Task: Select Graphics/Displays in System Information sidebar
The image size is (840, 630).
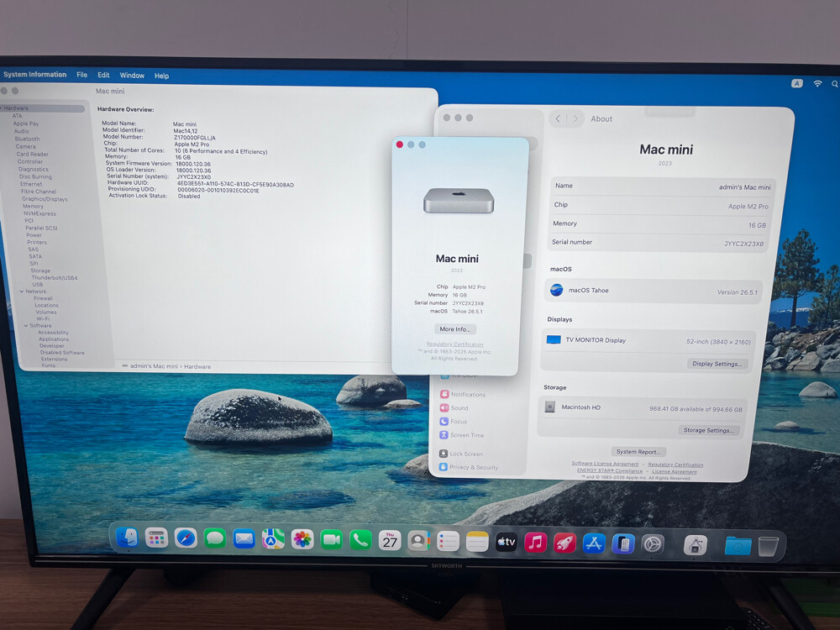Action: click(x=45, y=199)
